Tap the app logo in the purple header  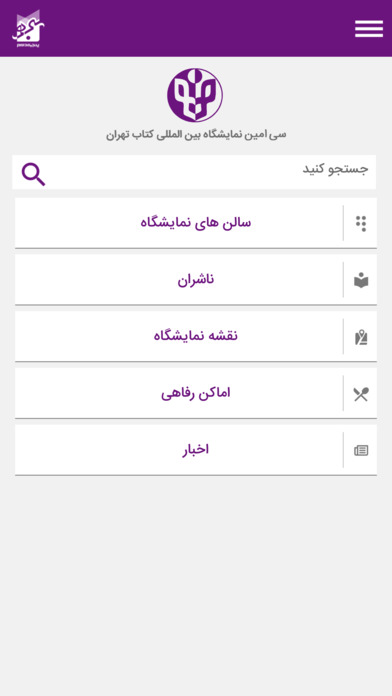pos(28,29)
